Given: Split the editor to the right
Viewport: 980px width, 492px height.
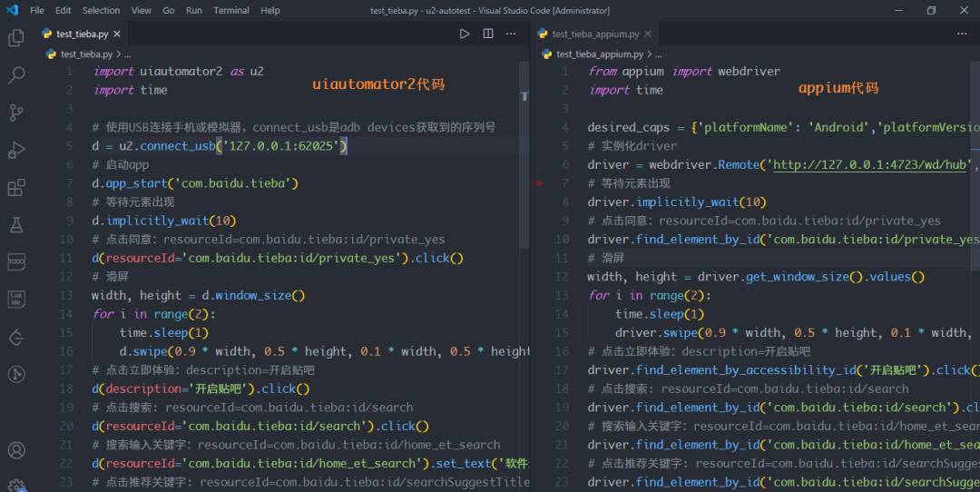Looking at the screenshot, I should (x=488, y=34).
